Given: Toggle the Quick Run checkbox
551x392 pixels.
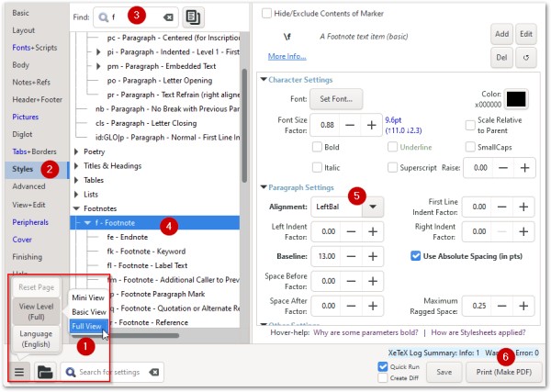Looking at the screenshot, I should tap(383, 366).
